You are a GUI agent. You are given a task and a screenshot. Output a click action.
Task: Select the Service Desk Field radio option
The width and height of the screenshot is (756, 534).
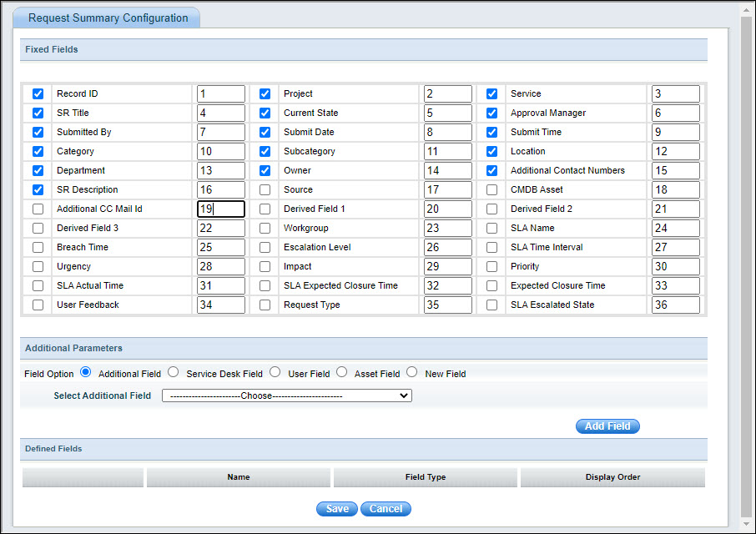[174, 372]
